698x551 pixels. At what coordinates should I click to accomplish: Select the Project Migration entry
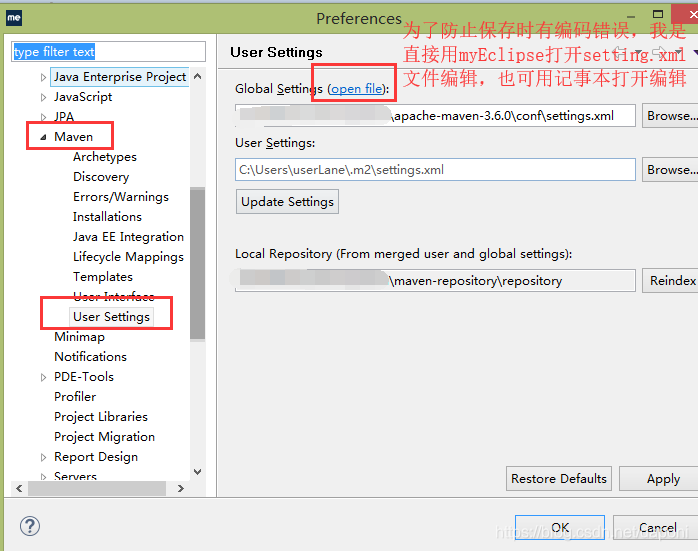click(x=104, y=437)
